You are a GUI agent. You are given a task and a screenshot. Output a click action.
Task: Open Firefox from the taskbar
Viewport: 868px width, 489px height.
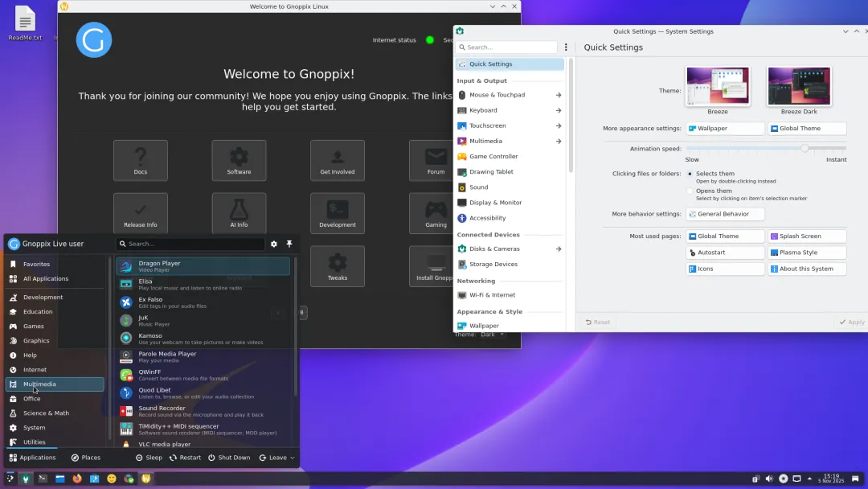point(77,479)
